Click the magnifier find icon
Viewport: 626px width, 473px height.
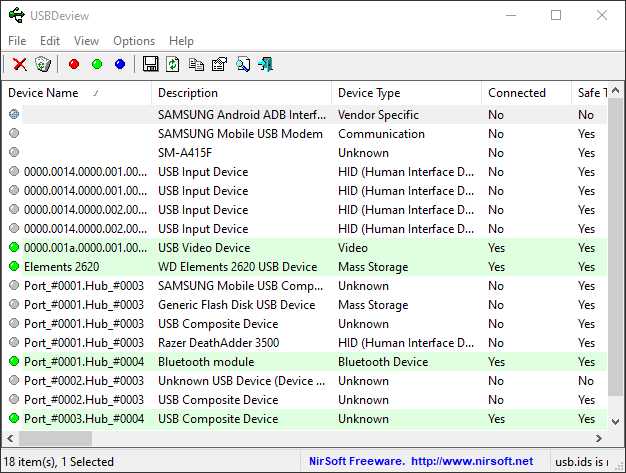point(243,64)
